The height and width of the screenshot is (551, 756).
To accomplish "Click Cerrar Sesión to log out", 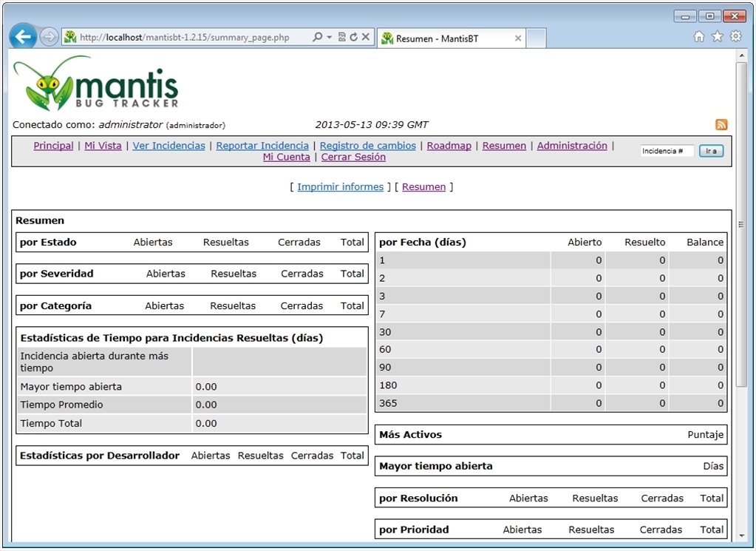I will 353,158.
